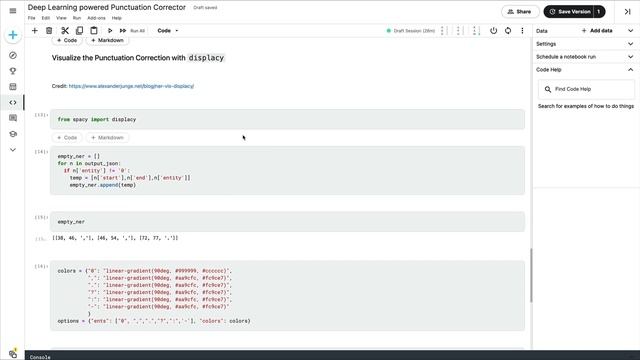This screenshot has height=360, width=640.
Task: Click the blue plus Create button
Action: (x=13, y=35)
